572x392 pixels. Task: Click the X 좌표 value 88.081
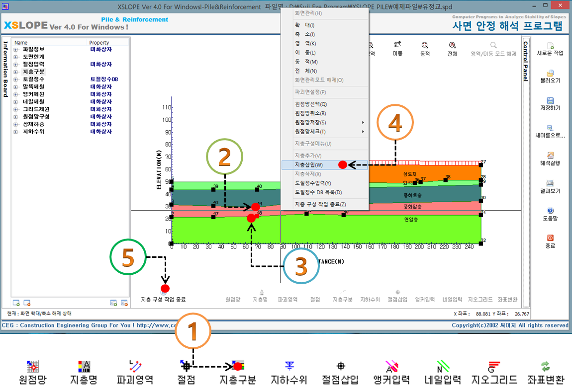click(x=483, y=314)
